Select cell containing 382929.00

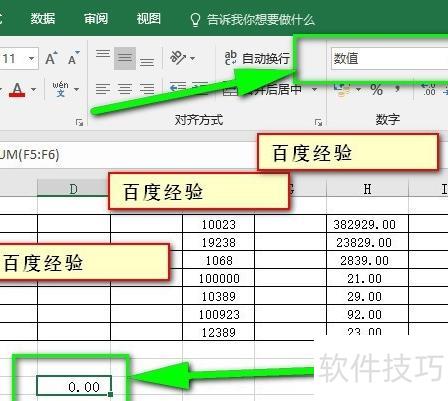point(367,224)
